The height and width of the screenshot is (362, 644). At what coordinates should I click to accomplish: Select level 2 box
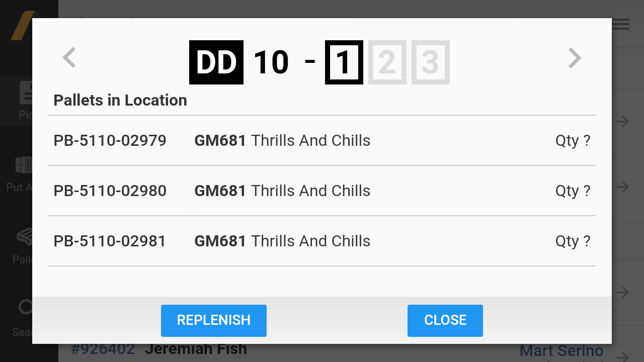387,62
